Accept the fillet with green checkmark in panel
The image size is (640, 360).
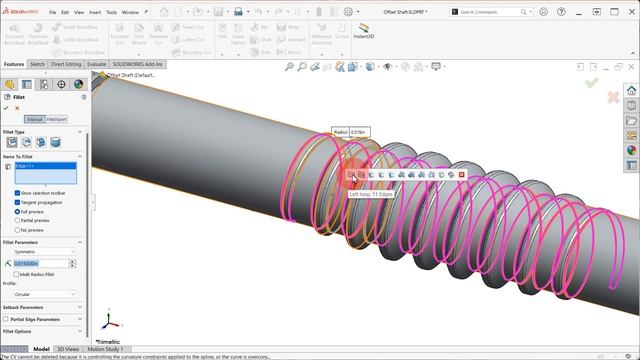click(x=6, y=108)
